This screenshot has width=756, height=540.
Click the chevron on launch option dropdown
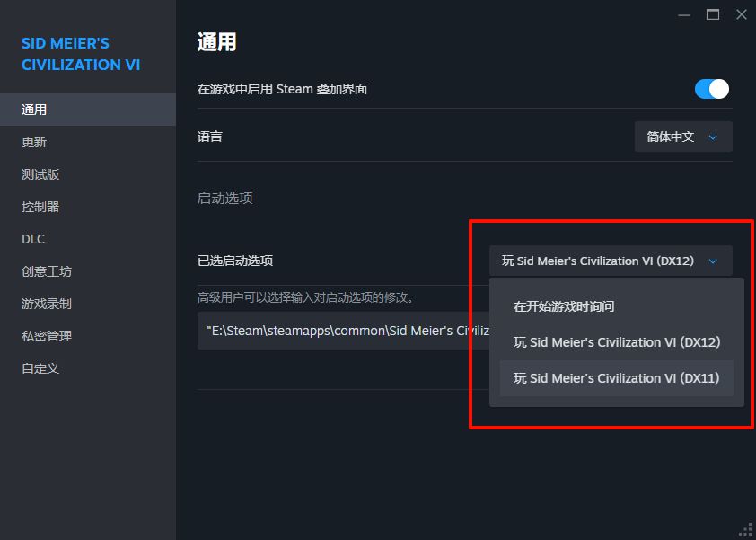click(x=713, y=261)
